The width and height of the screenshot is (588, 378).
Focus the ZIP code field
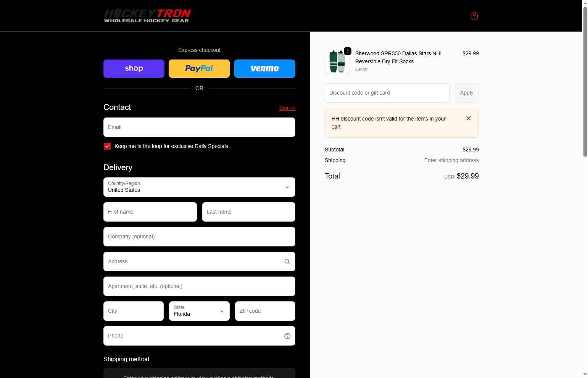click(265, 311)
